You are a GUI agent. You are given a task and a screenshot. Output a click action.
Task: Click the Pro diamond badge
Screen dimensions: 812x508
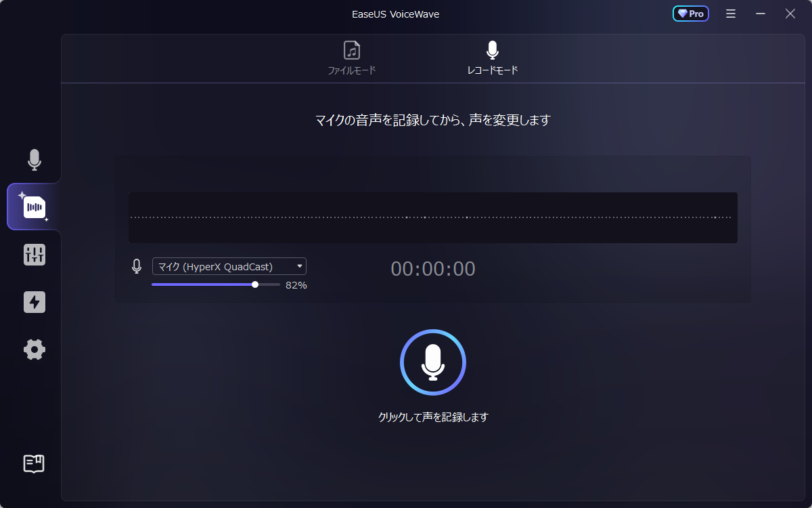click(x=690, y=14)
